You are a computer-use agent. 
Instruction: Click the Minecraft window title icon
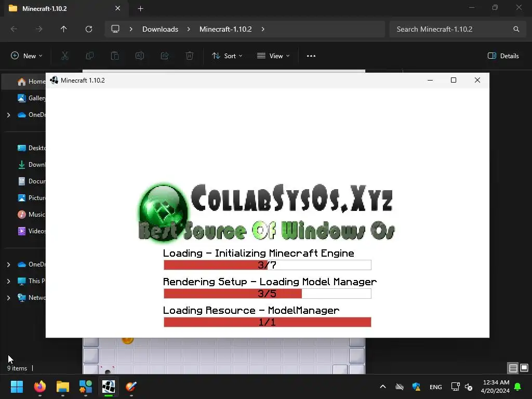[x=54, y=81]
